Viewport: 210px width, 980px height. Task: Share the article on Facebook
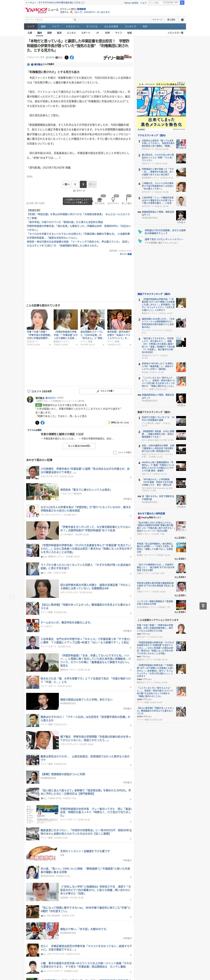[x=72, y=57]
